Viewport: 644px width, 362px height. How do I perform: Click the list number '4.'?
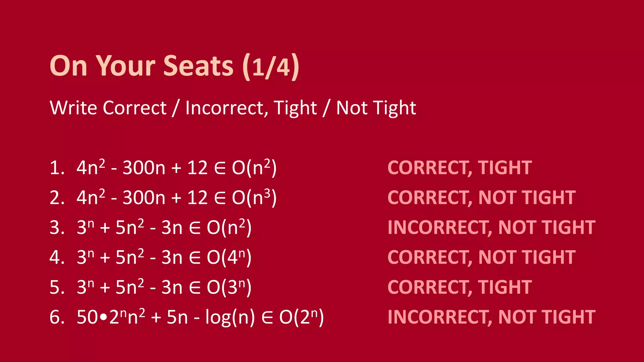(57, 258)
